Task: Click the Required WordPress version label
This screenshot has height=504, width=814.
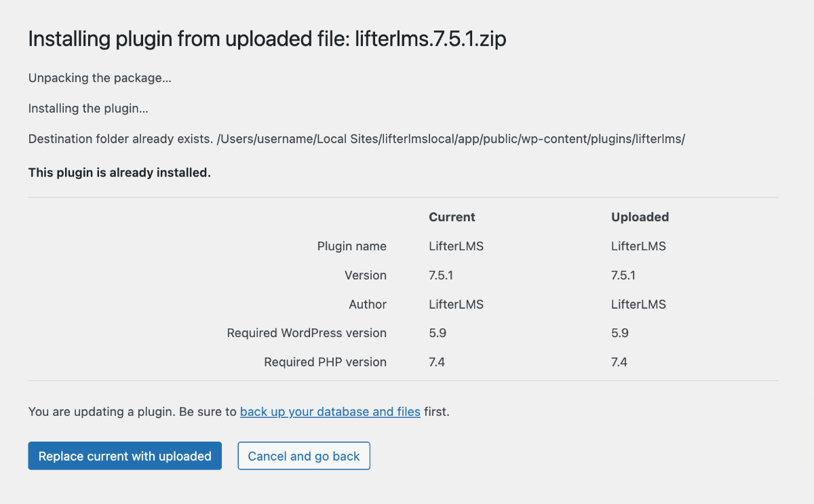Action: pos(307,333)
